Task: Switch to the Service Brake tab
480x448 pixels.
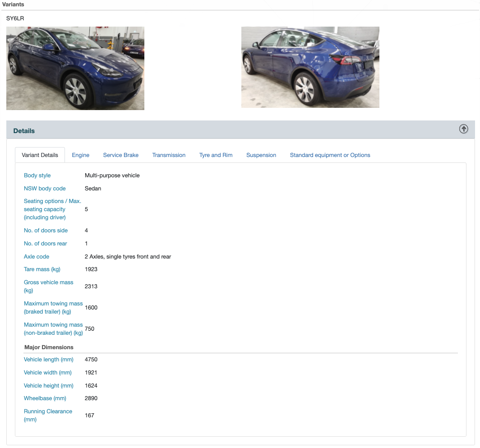Action: pos(120,155)
